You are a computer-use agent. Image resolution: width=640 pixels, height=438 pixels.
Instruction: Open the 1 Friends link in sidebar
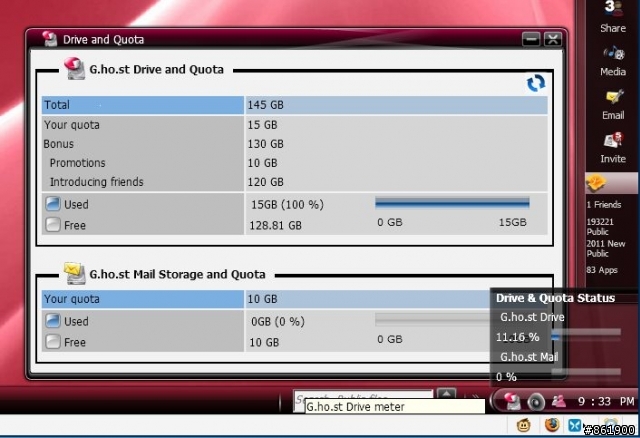click(x=604, y=205)
